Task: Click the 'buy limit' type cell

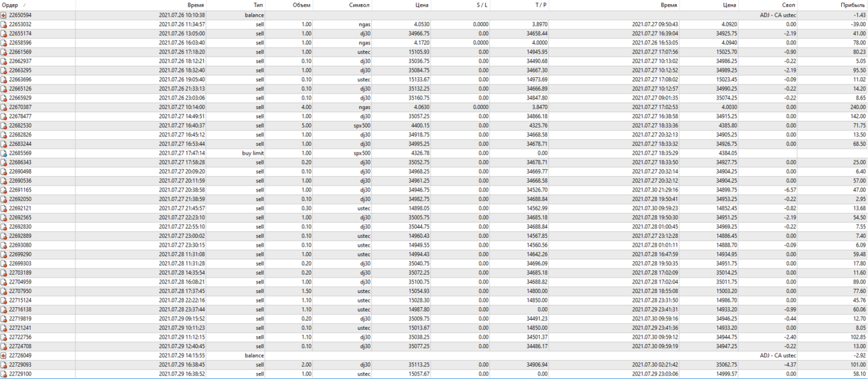Action: click(x=253, y=153)
